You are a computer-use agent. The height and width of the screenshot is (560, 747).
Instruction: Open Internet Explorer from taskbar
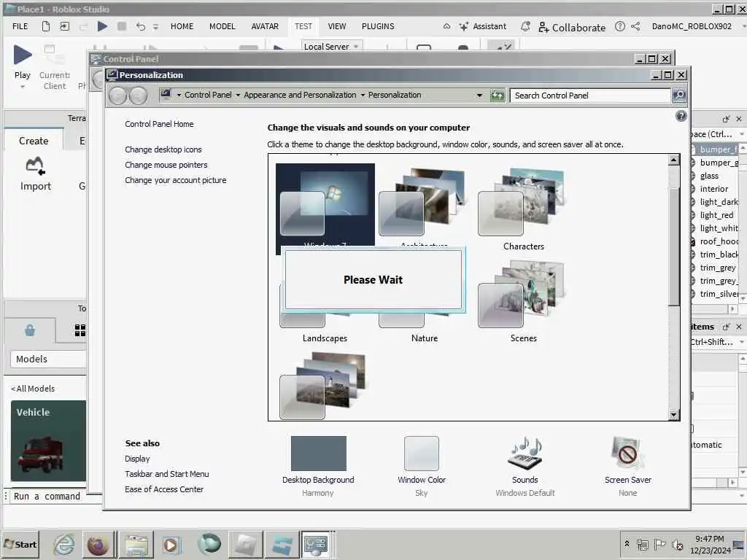pos(64,544)
